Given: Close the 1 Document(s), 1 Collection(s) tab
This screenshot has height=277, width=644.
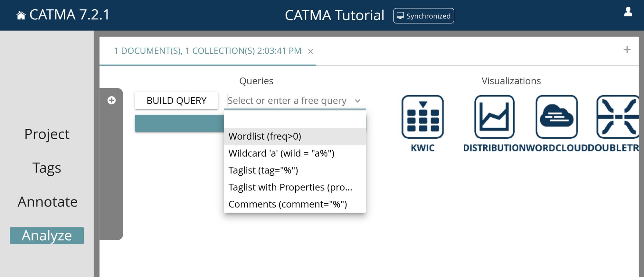Looking at the screenshot, I should [x=310, y=51].
